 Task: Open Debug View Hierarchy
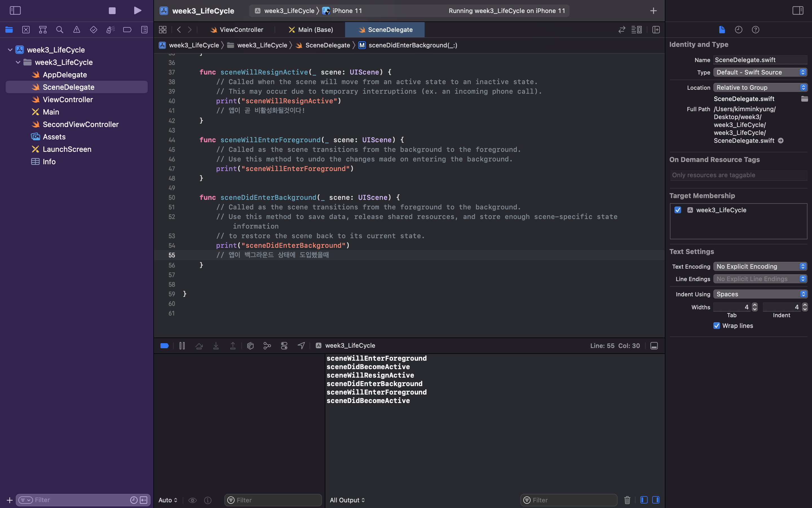[250, 346]
